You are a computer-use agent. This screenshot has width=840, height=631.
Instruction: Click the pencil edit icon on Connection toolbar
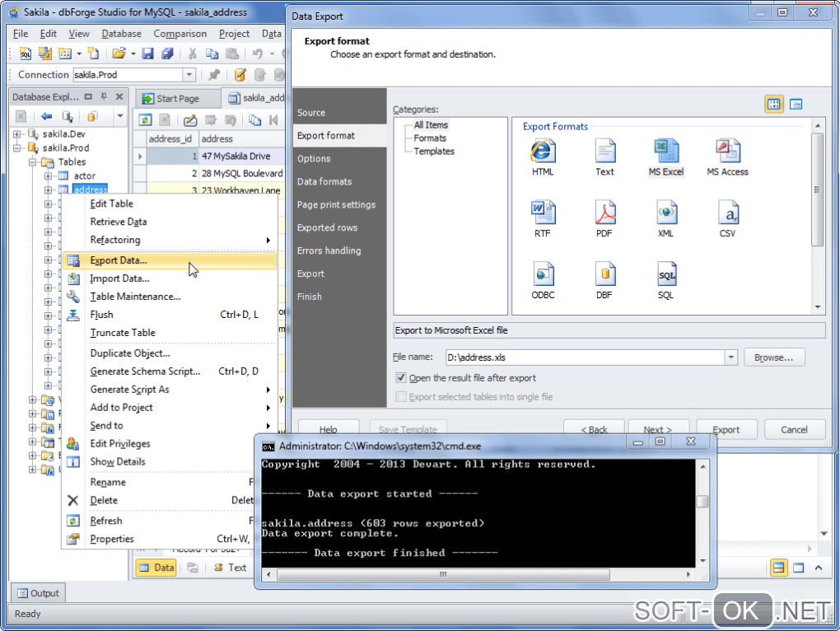(x=240, y=75)
